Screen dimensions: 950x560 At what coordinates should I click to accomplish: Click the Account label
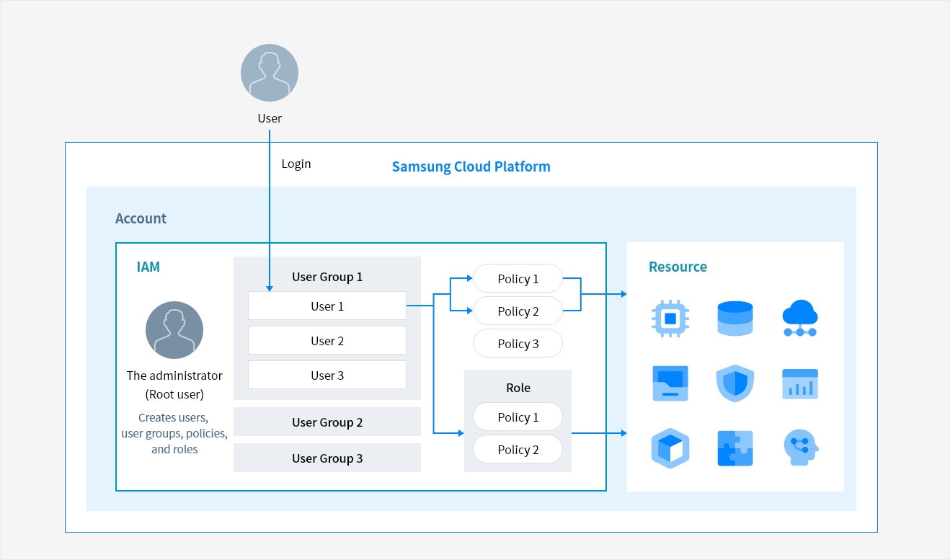(x=141, y=218)
